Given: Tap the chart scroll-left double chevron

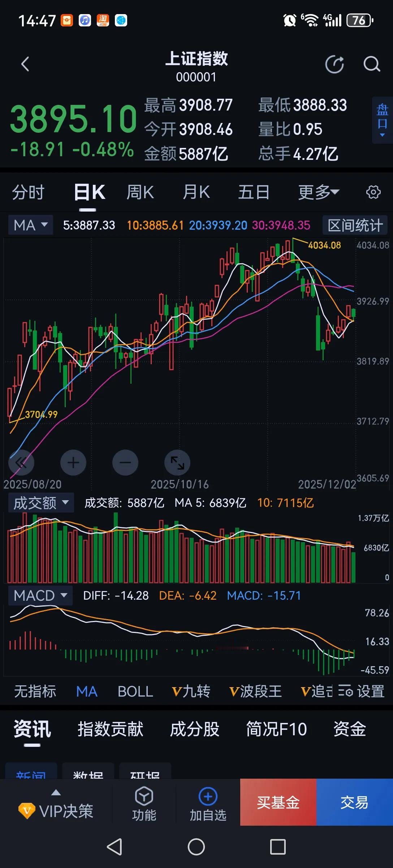Looking at the screenshot, I should tap(21, 463).
